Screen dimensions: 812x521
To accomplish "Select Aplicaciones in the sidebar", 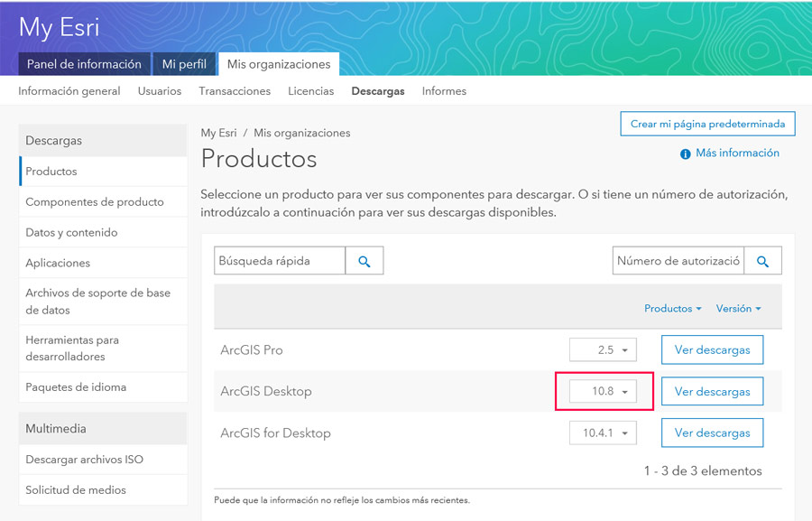I will [x=103, y=263].
